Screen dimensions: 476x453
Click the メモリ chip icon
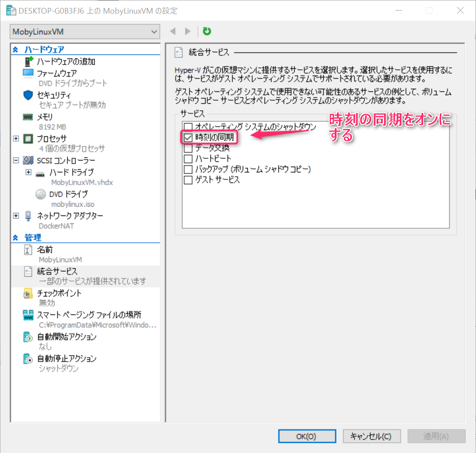pyautogui.click(x=28, y=117)
